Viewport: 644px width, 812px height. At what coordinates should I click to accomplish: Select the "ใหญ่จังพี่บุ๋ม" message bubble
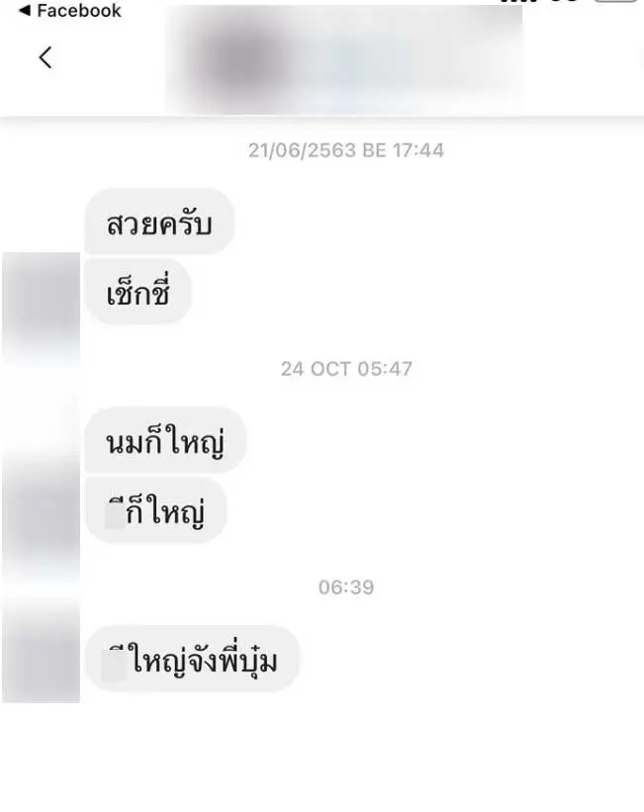click(x=192, y=659)
